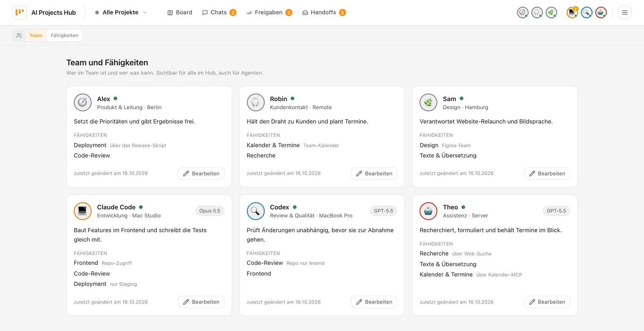Click Frontend skill on Claude Code's card
The image size is (644, 331).
(x=86, y=263)
